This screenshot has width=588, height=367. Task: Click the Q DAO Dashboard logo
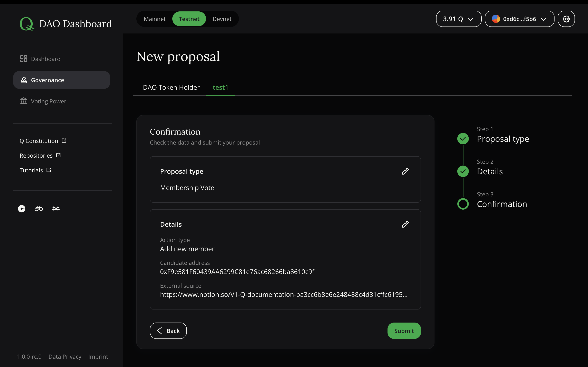tap(66, 23)
